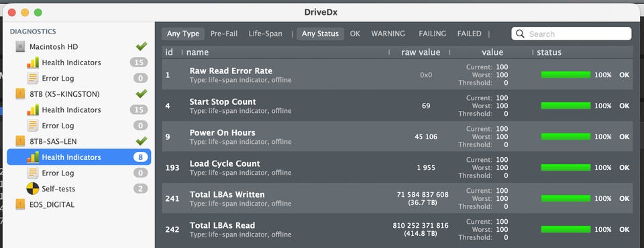Image resolution: width=644 pixels, height=248 pixels.
Task: Show only FAILED status indicators
Action: tap(470, 34)
